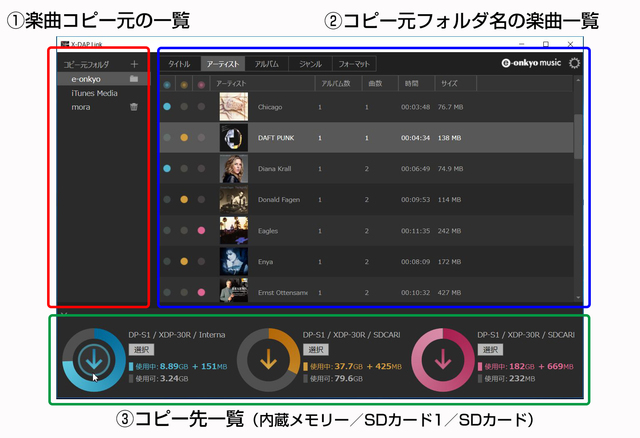Sort by アーティスト column header
640x438 pixels.
(x=262, y=83)
